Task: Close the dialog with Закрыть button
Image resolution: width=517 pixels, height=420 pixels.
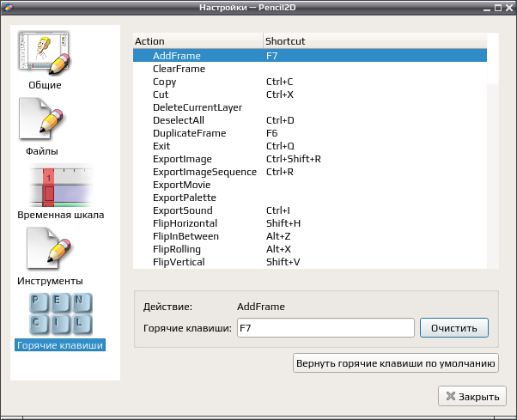Action: (x=472, y=396)
